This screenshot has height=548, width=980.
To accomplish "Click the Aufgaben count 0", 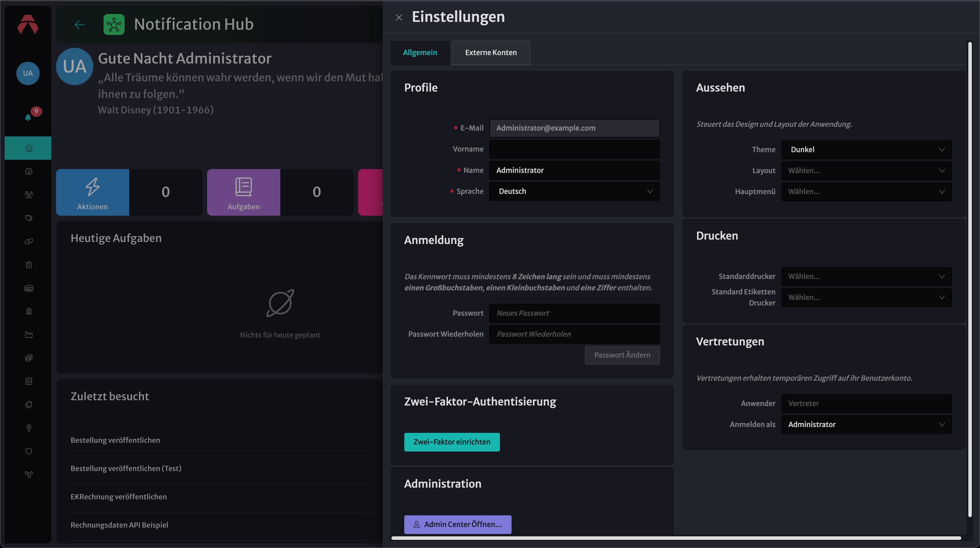I will (x=316, y=192).
